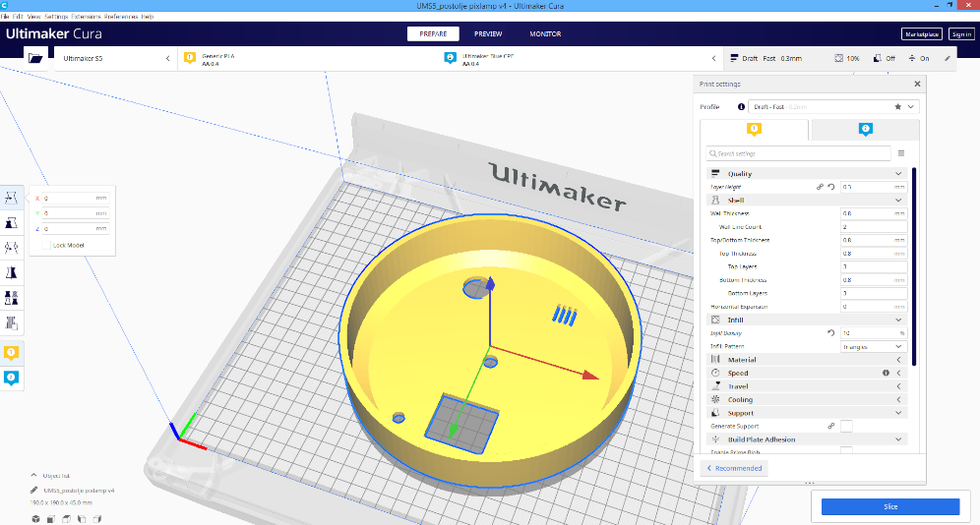Image resolution: width=980 pixels, height=525 pixels.
Task: Click the pencil edit icon in settings summary
Action: [947, 58]
